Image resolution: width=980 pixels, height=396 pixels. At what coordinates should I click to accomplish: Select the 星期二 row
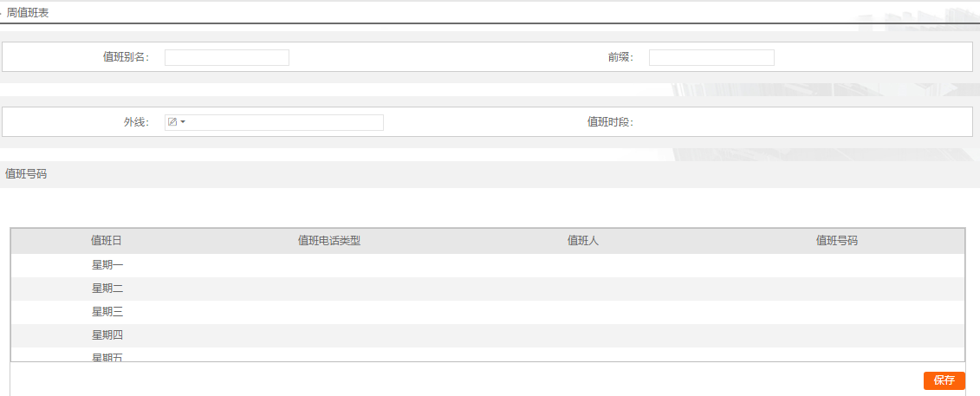click(x=488, y=289)
